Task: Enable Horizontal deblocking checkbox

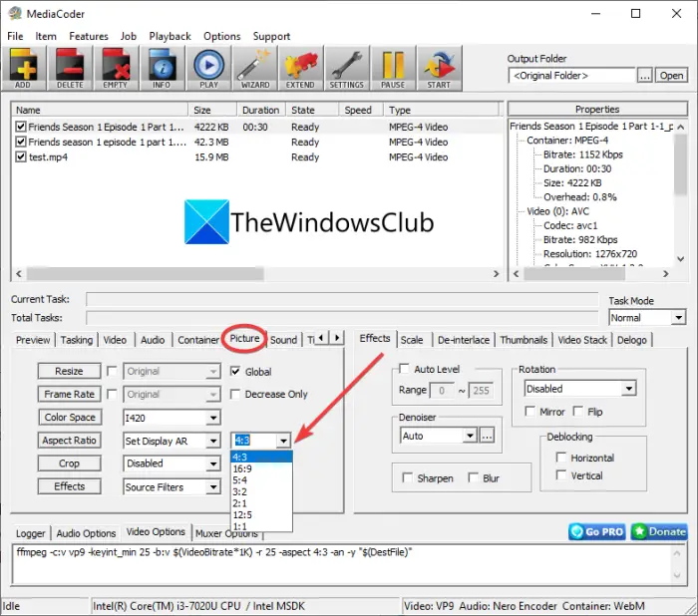Action: [561, 458]
